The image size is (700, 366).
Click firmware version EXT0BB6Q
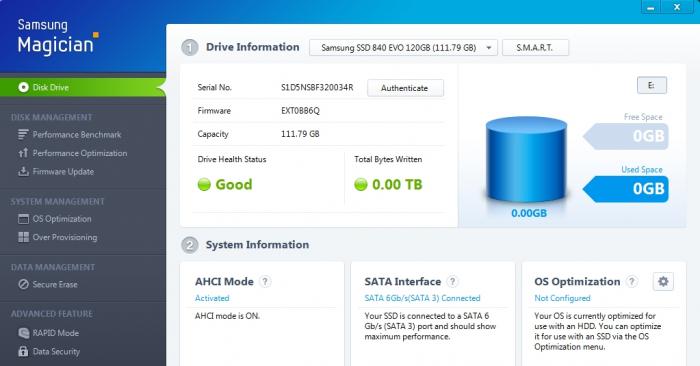coord(300,111)
